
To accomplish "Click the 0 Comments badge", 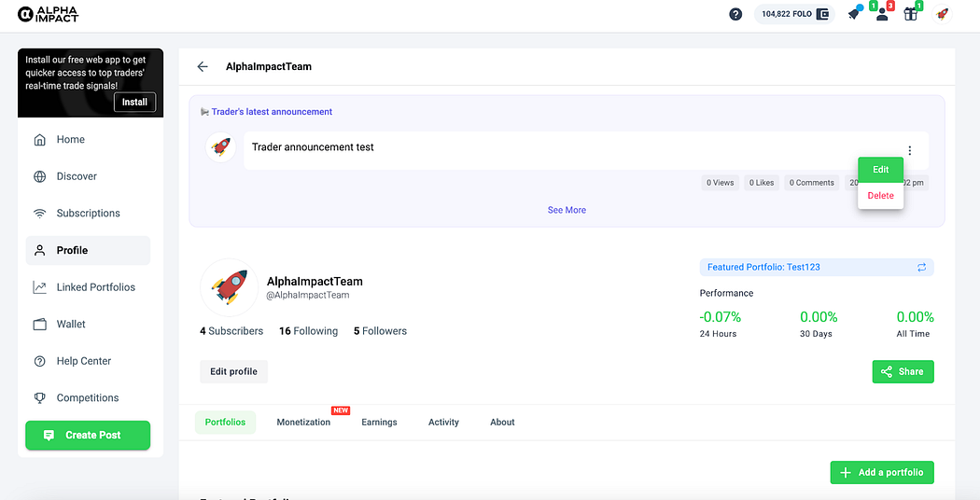I will coord(811,183).
